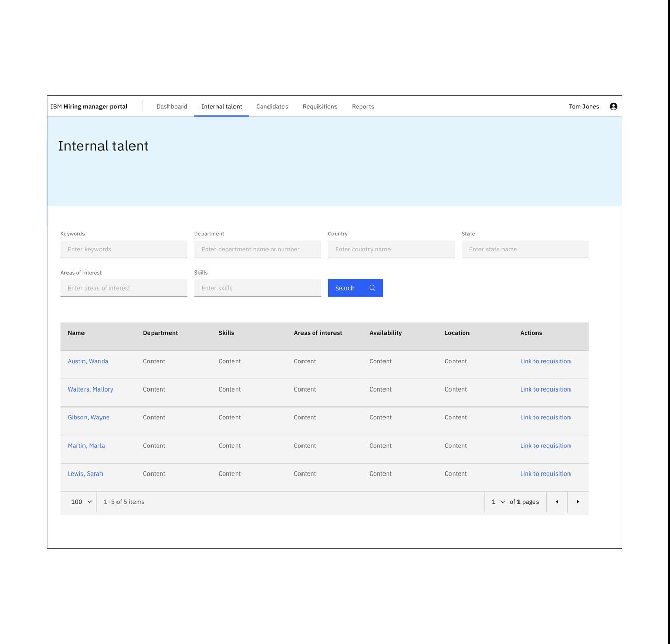The height and width of the screenshot is (644, 670).
Task: Click the Tom Jones user name
Action: pos(583,106)
